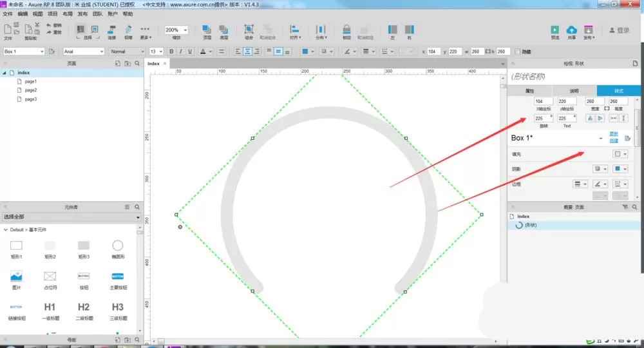Viewport: 644px width, 348px height.
Task: Open the Fill (填充) color swatch in Style panel
Action: pos(620,154)
